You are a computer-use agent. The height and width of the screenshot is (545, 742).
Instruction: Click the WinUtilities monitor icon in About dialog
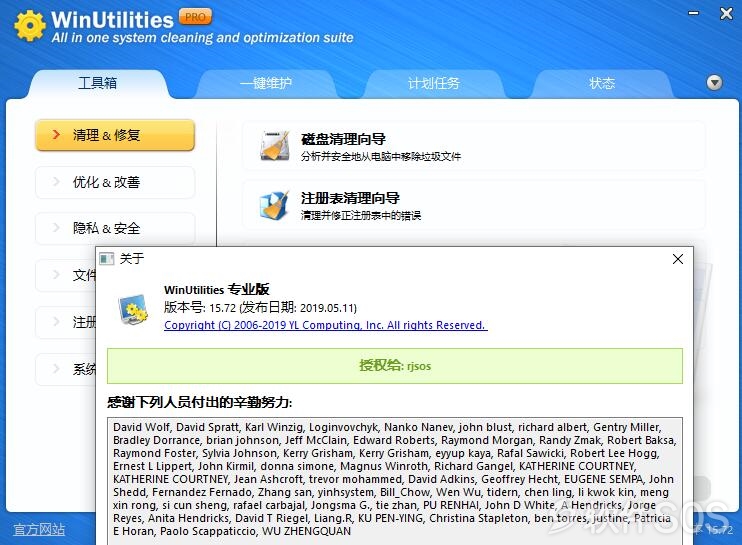133,309
